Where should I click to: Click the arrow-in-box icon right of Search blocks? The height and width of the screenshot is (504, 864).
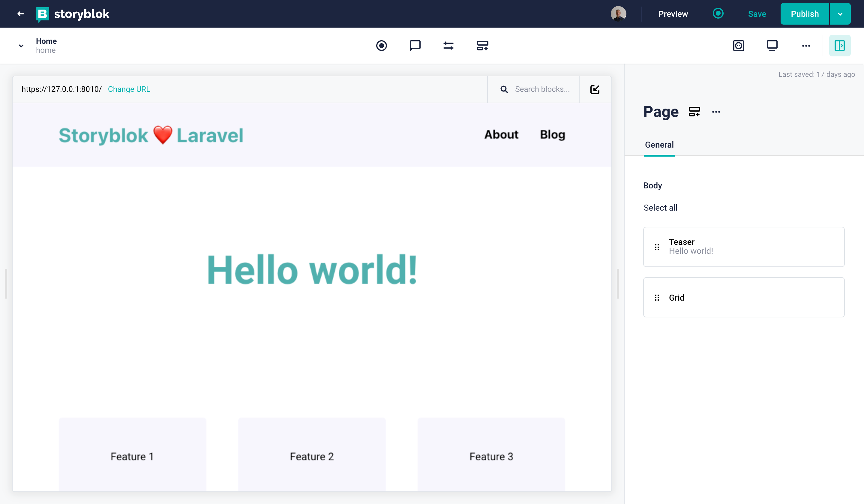tap(595, 89)
